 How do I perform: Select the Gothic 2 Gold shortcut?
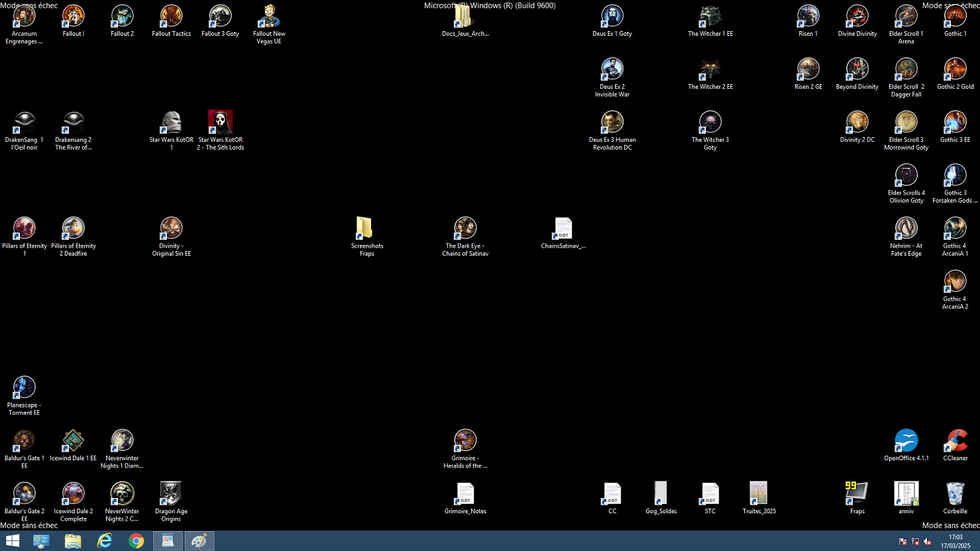[x=955, y=69]
